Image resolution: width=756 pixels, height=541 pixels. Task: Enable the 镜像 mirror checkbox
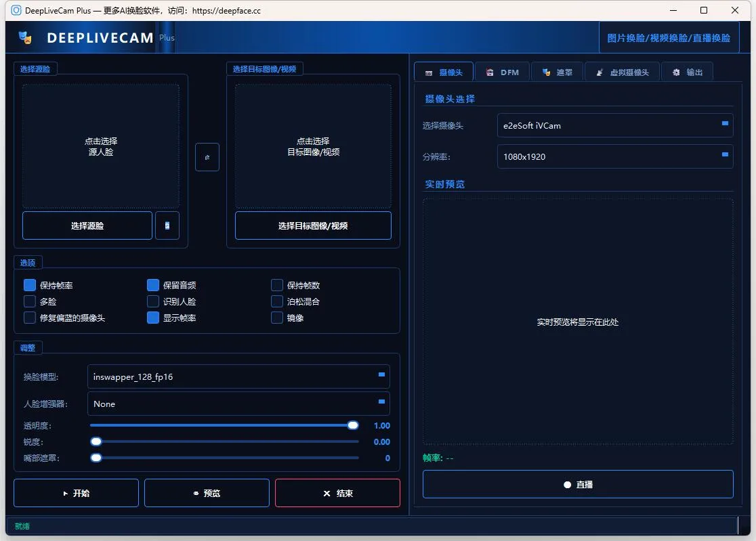coord(277,318)
